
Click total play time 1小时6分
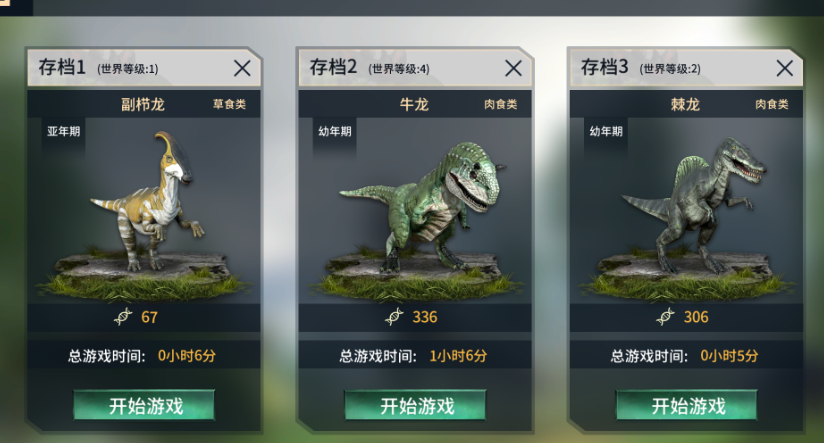pyautogui.click(x=458, y=356)
